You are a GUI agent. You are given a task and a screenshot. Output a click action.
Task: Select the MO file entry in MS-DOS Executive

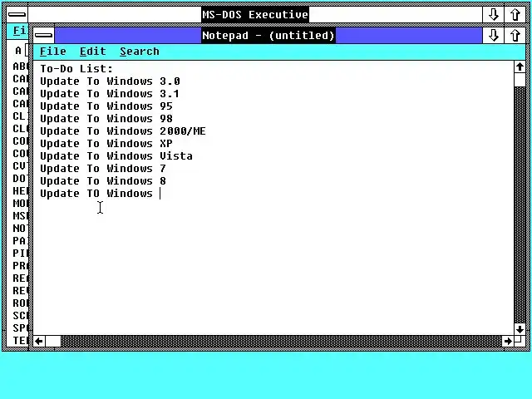20,203
